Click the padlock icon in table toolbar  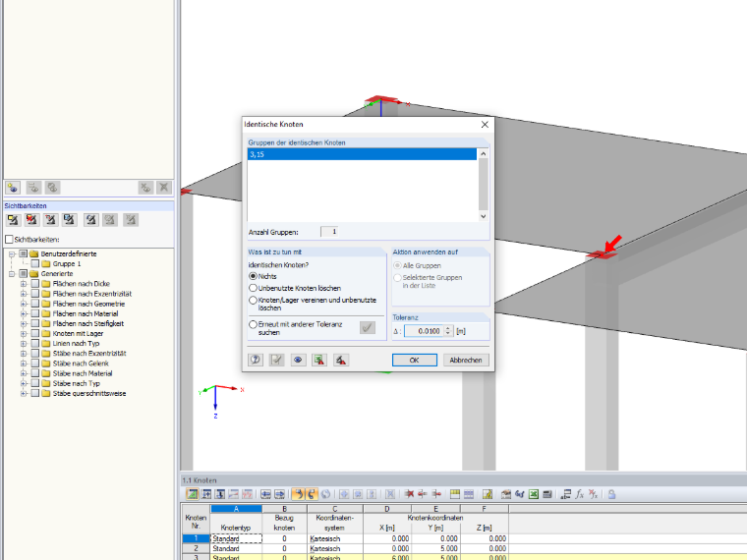(x=611, y=494)
